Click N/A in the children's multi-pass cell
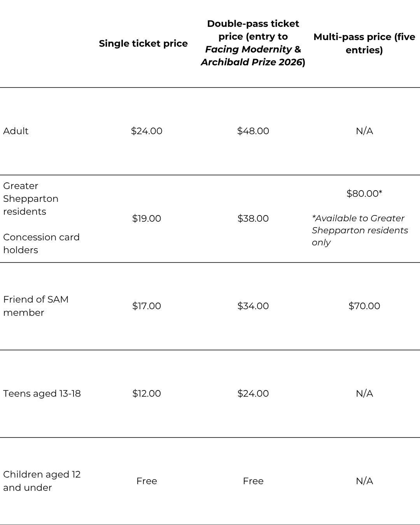The height and width of the screenshot is (525, 420). click(364, 481)
